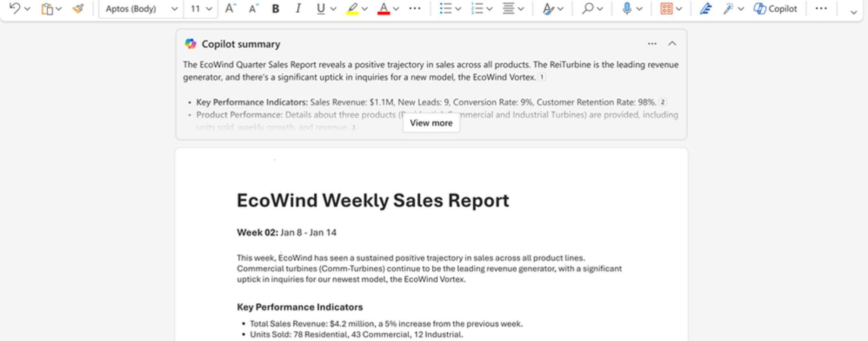Collapse the Copilot summary panel
The width and height of the screenshot is (868, 341).
tap(672, 43)
